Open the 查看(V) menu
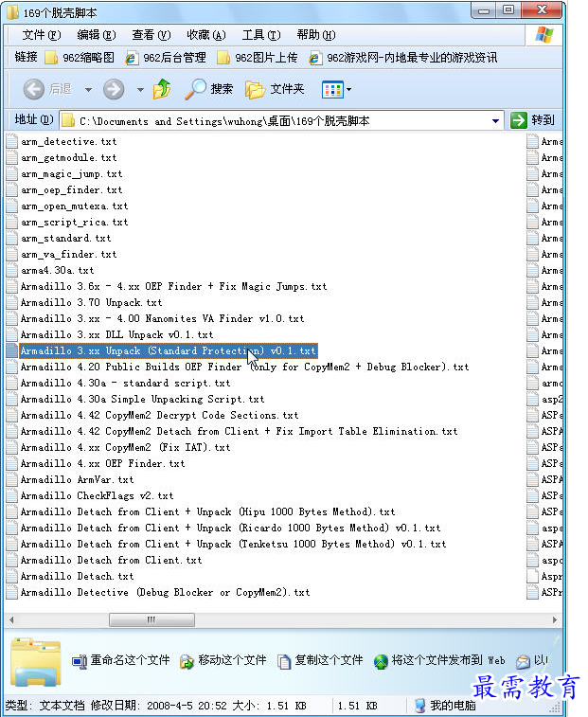 [151, 35]
